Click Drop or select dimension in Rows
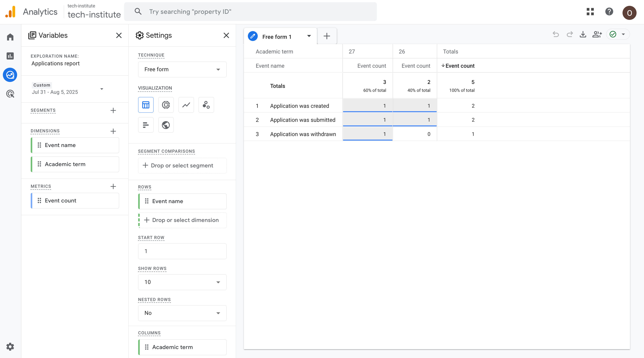This screenshot has height=358, width=644. pyautogui.click(x=182, y=220)
